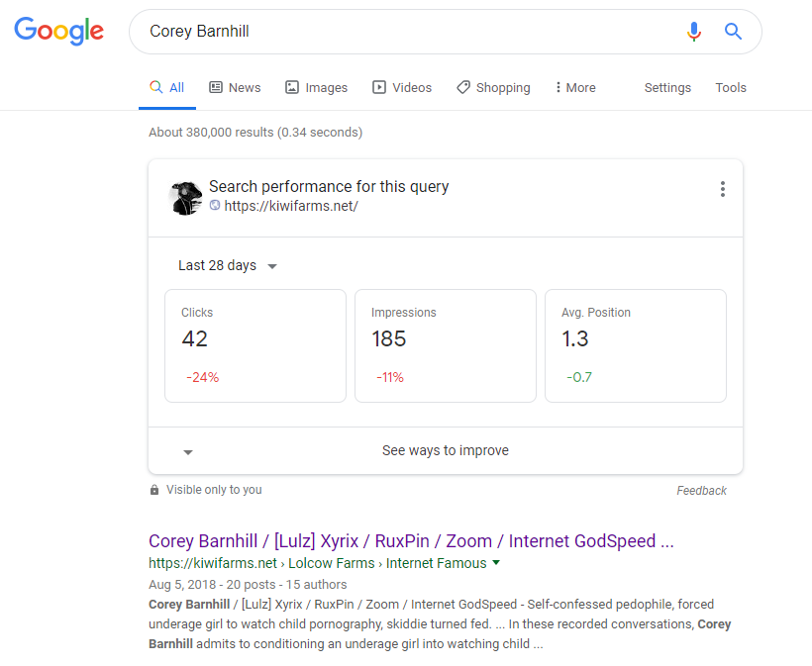Switch to the Shopping tab
812x666 pixels.
493,87
